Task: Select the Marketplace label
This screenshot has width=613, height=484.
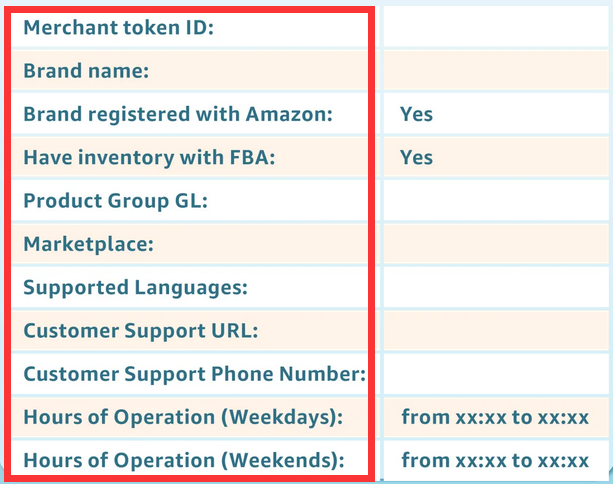Action: point(87,244)
